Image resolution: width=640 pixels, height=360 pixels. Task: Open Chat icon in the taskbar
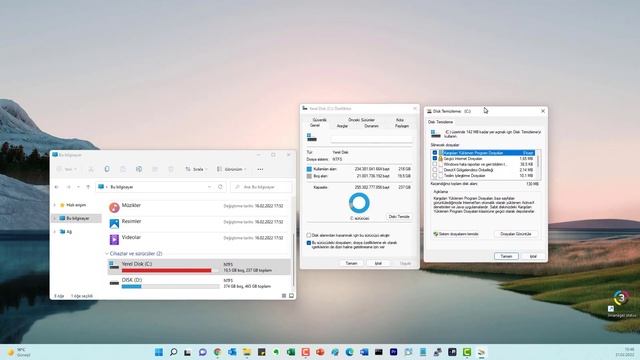203,352
